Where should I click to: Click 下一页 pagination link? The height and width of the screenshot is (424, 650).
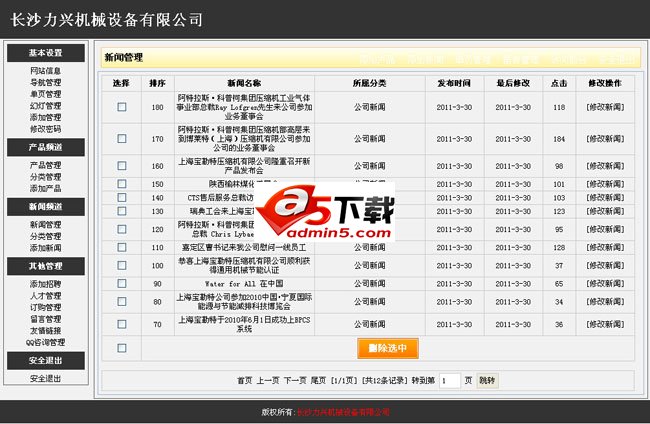click(295, 380)
